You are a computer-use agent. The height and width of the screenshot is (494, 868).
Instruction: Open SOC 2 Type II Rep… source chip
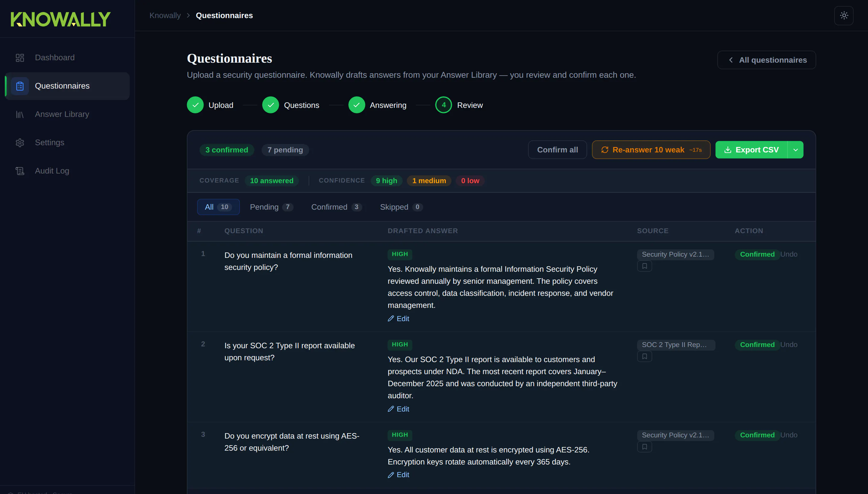676,345
